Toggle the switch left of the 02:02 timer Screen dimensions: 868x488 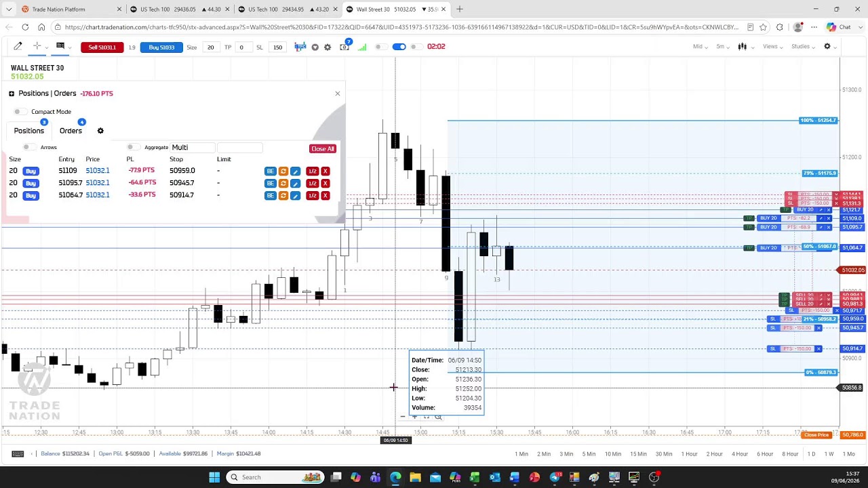[x=418, y=47]
